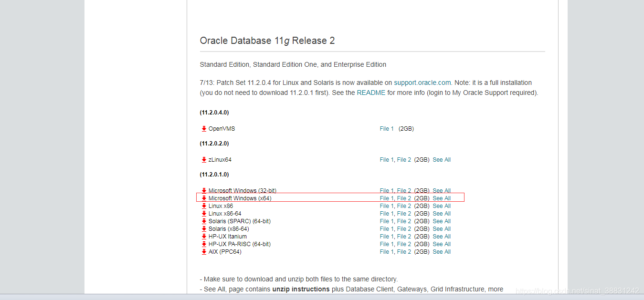This screenshot has width=644, height=300.
Task: Open See All for HP-UX Itanium
Action: pos(442,237)
